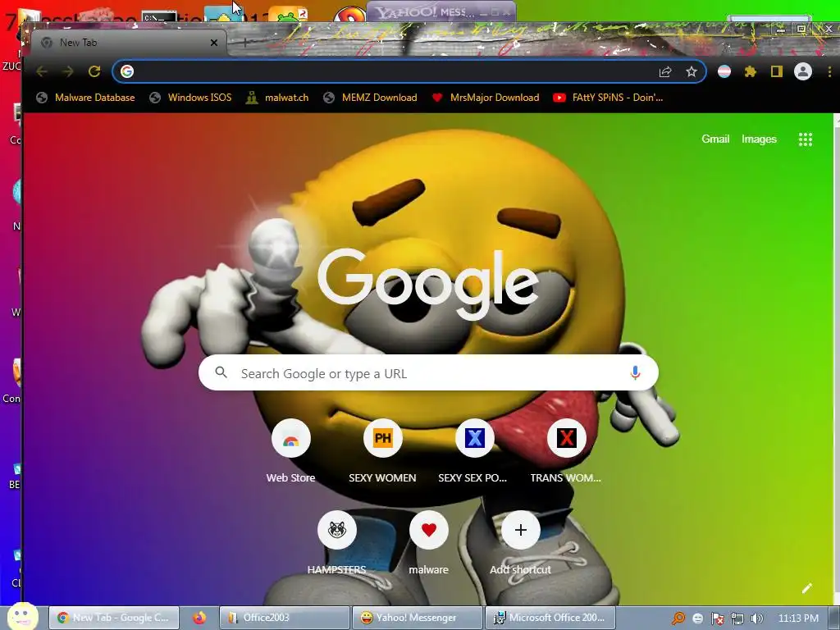Click the Chrome forward arrow
This screenshot has height=630, width=840.
point(67,71)
